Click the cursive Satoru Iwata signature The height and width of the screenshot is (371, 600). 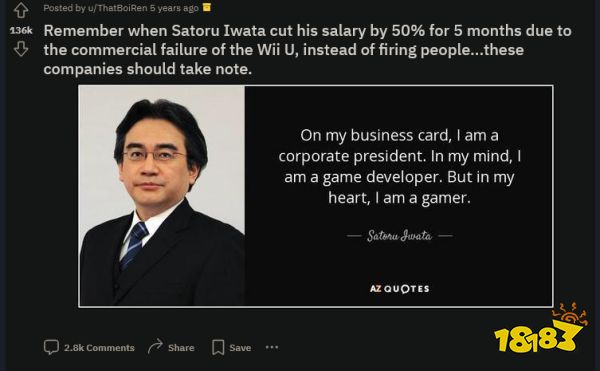399,236
